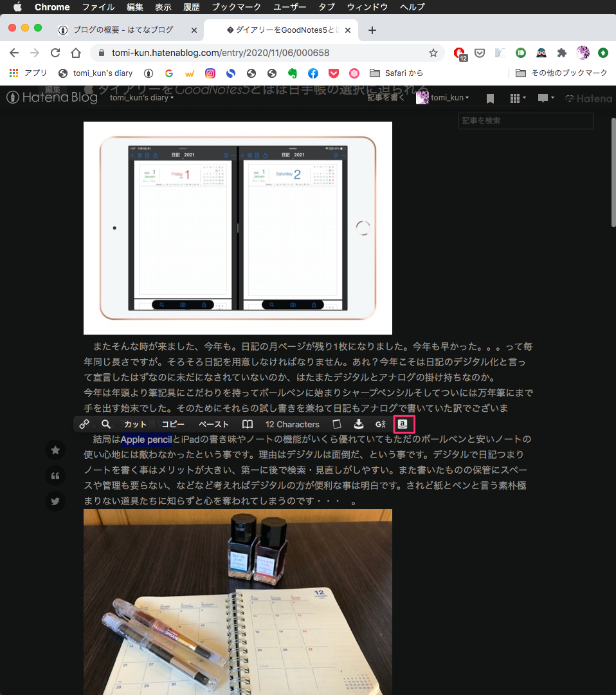Toggle the bookmark flag in the Hatena header
The height and width of the screenshot is (695, 616).
tap(491, 98)
